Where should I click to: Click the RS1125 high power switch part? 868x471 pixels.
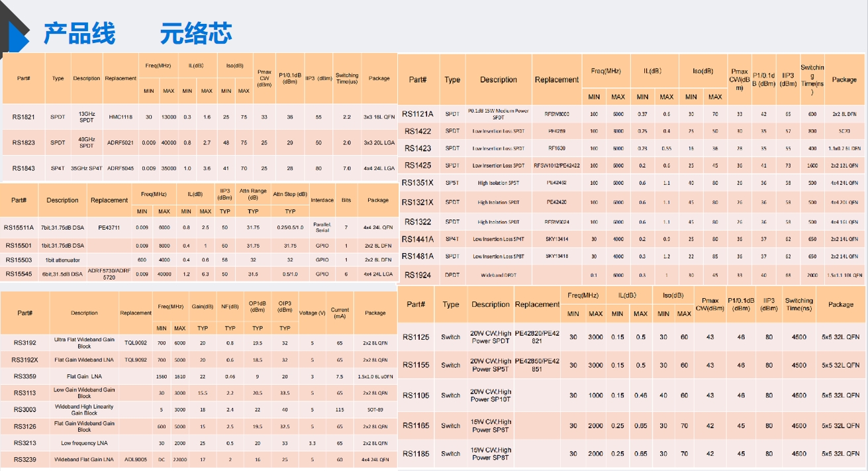coord(416,337)
